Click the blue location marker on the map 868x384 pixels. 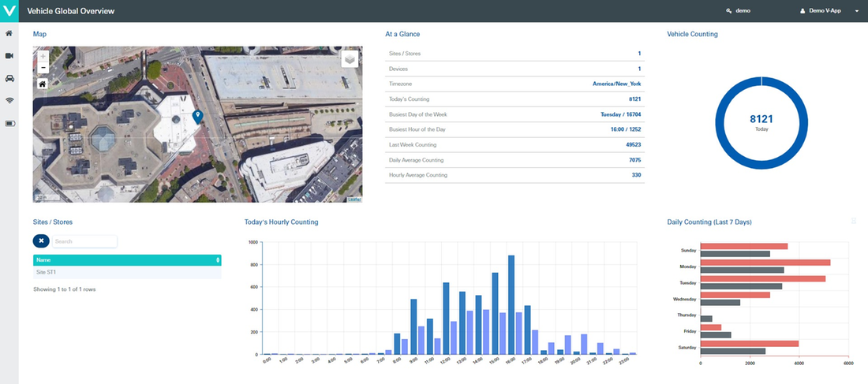point(197,117)
